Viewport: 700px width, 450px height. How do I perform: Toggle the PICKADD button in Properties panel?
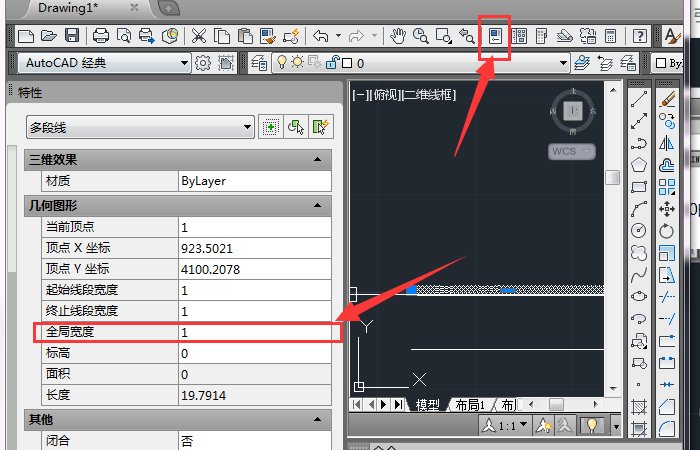click(270, 127)
